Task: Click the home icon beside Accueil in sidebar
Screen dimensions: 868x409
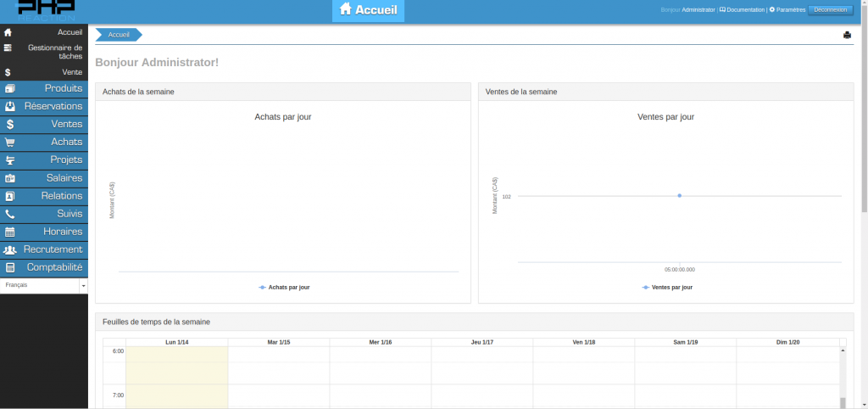Action: pyautogui.click(x=8, y=32)
